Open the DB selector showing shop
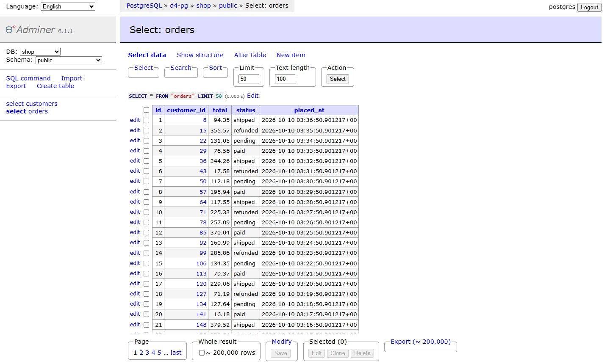Screen dimensions: 610x364 coord(40,52)
